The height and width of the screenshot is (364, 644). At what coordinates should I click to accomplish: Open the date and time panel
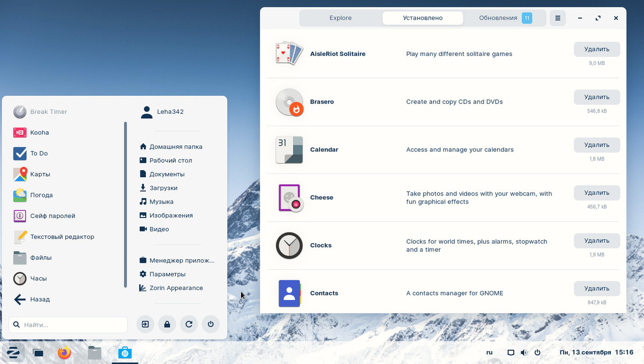[x=596, y=352]
